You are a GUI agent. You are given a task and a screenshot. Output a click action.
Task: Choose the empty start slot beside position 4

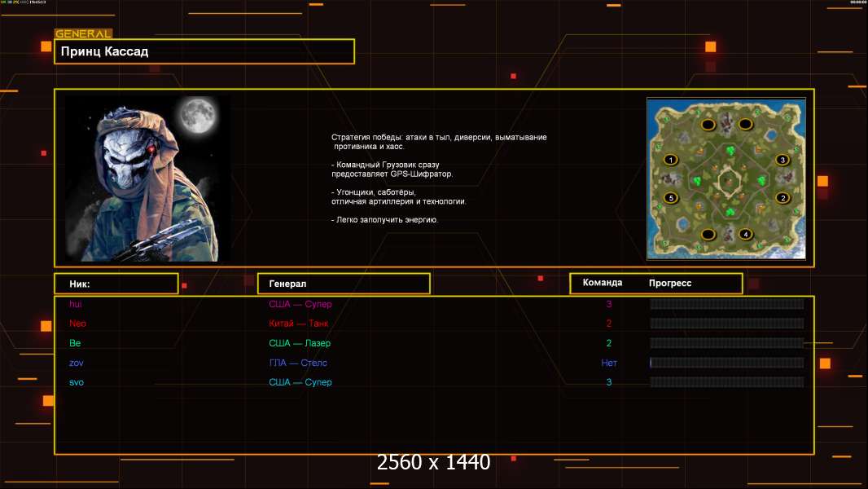(x=708, y=235)
